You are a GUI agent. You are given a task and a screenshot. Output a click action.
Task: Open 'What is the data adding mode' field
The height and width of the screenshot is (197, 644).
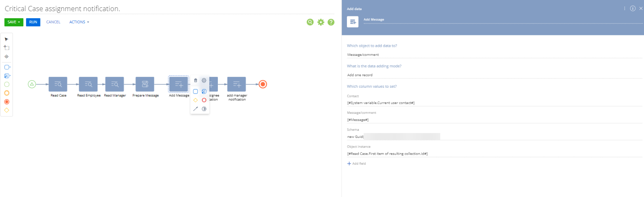click(495, 75)
